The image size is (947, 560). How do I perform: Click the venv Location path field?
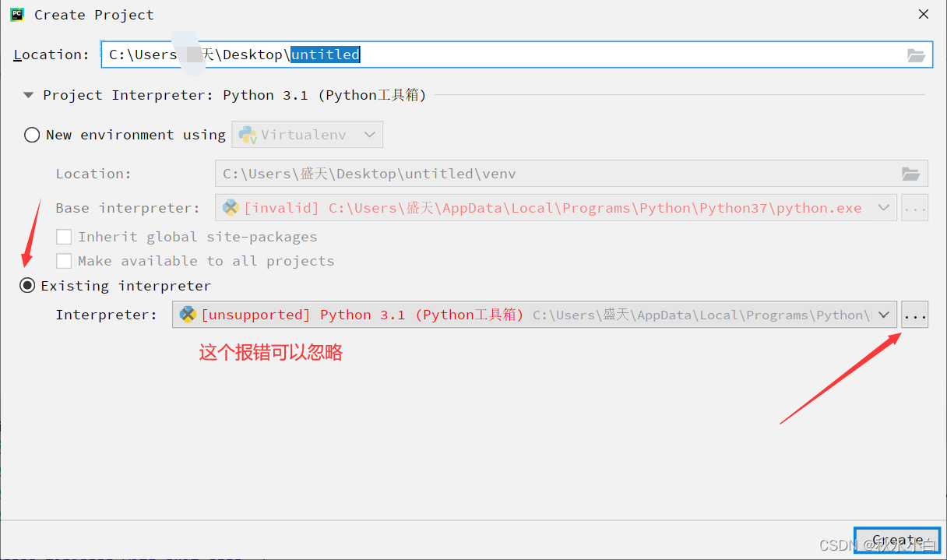572,174
